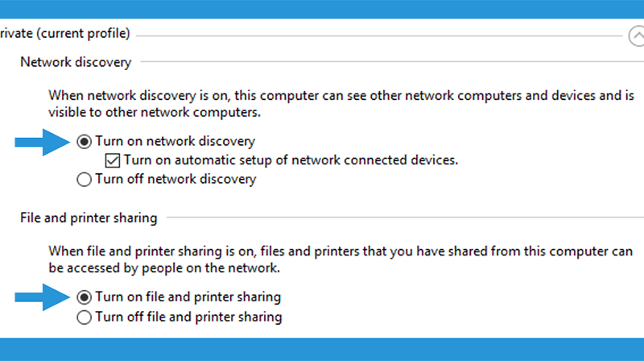The image size is (644, 361).
Task: Toggle automatic setup of network connected devices checkbox
Action: click(x=113, y=160)
